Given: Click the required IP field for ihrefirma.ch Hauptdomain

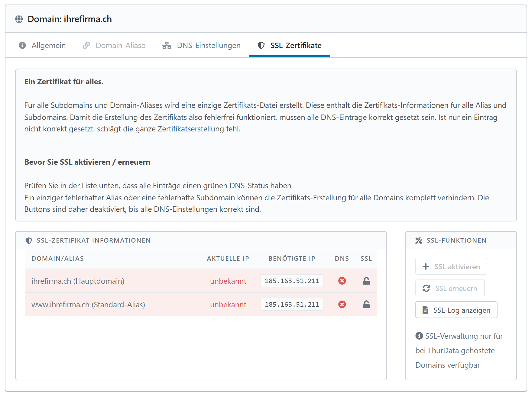Looking at the screenshot, I should [292, 281].
